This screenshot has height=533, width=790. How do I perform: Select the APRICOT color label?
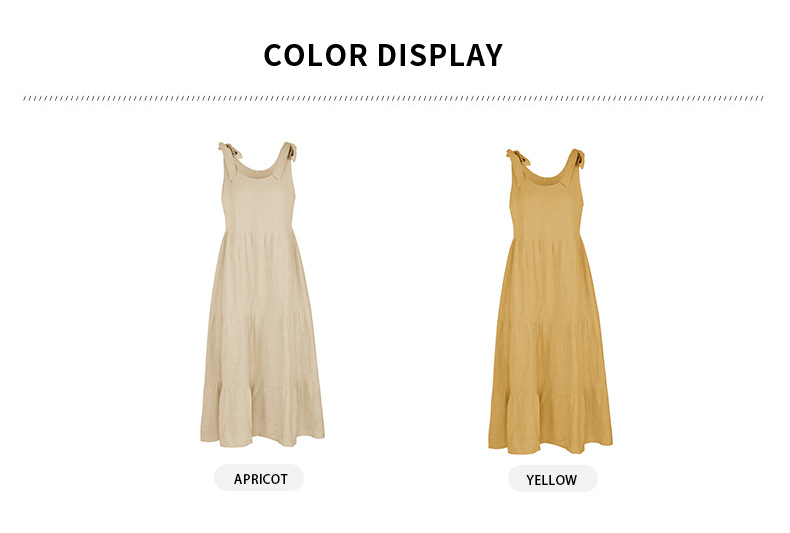click(x=259, y=478)
